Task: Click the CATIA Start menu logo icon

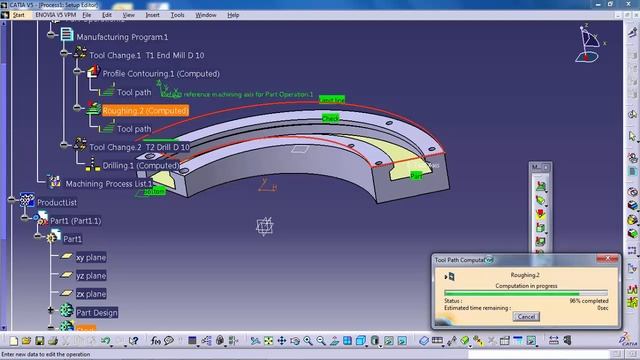Action: click(x=5, y=15)
